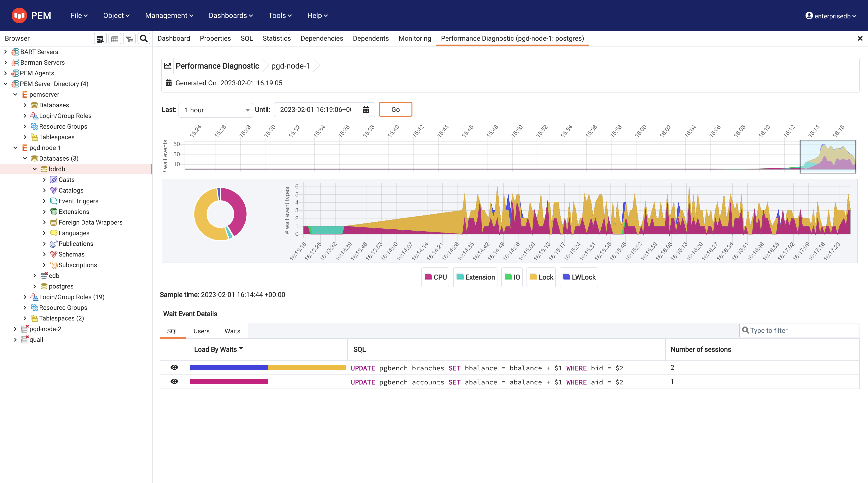Open Search Objects magnifier icon

click(144, 39)
